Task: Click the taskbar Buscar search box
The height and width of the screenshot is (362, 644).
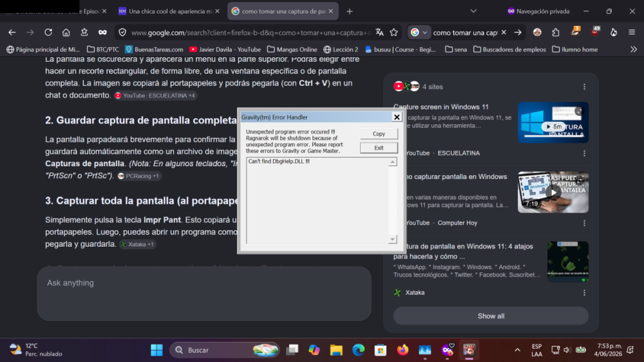Action: (x=225, y=350)
